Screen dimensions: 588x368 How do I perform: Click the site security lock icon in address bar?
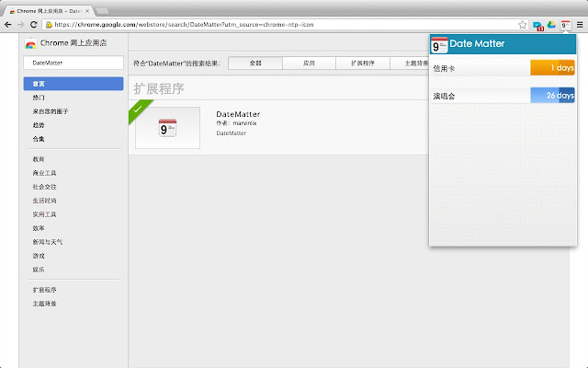click(x=49, y=25)
